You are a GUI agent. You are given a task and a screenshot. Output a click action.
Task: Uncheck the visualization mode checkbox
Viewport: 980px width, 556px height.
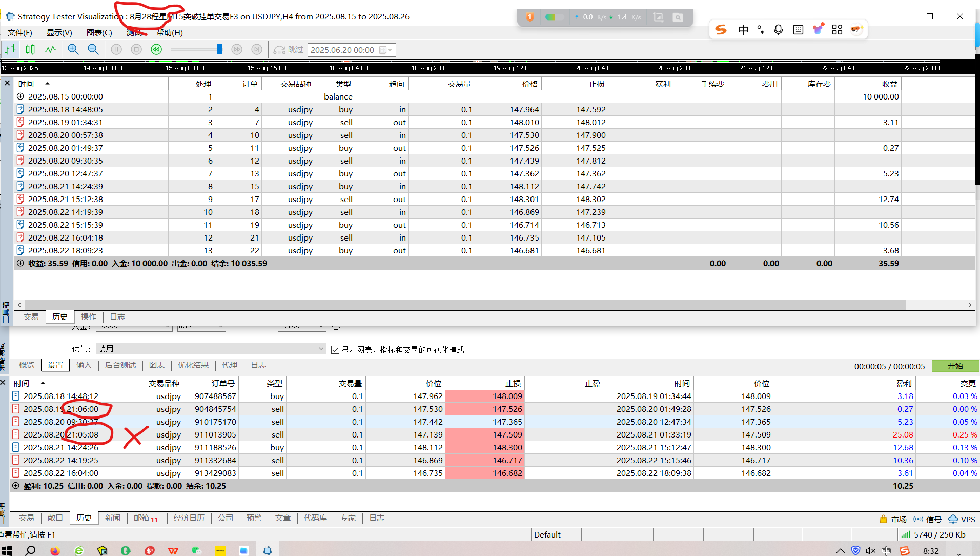point(335,350)
